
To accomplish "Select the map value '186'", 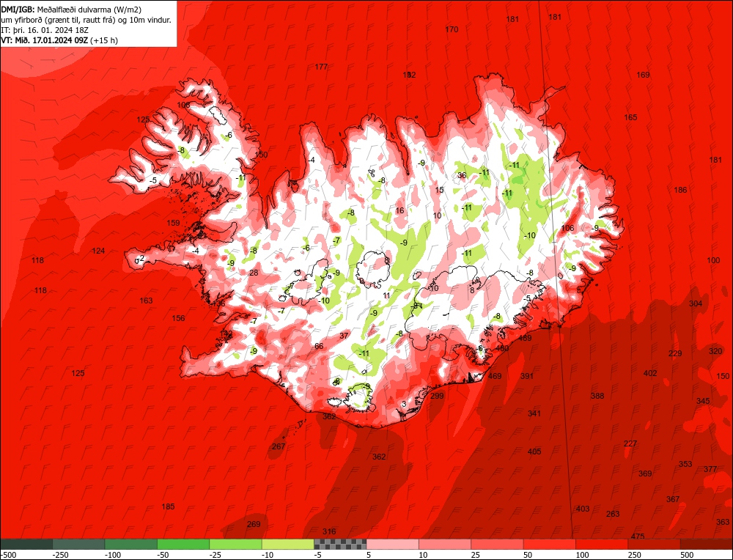I will tap(681, 190).
